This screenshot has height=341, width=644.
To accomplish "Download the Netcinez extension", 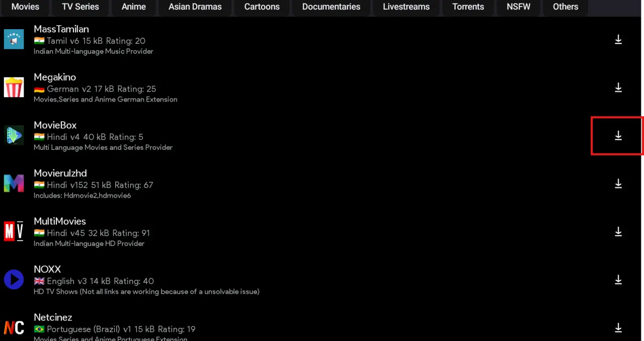I will [x=618, y=328].
